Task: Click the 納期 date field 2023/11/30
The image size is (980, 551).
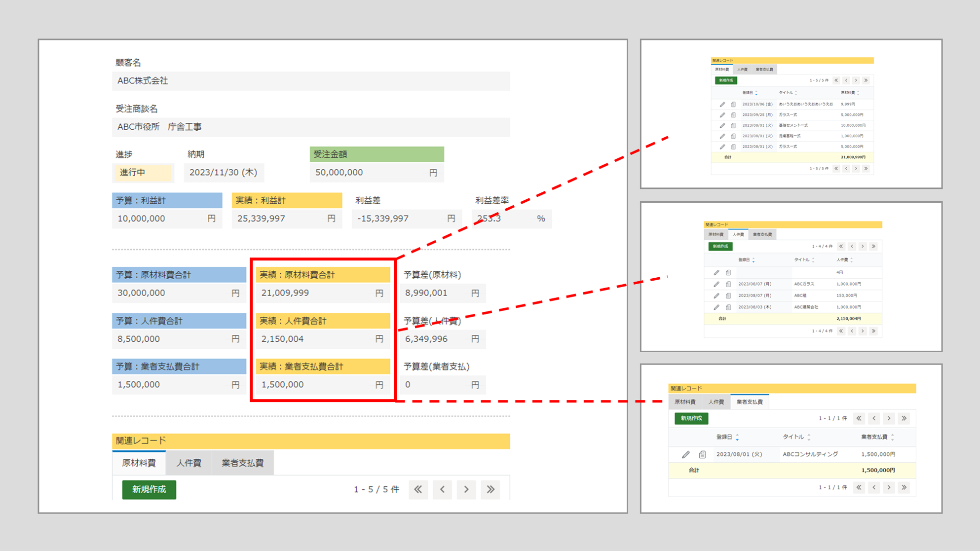Action: click(x=223, y=173)
